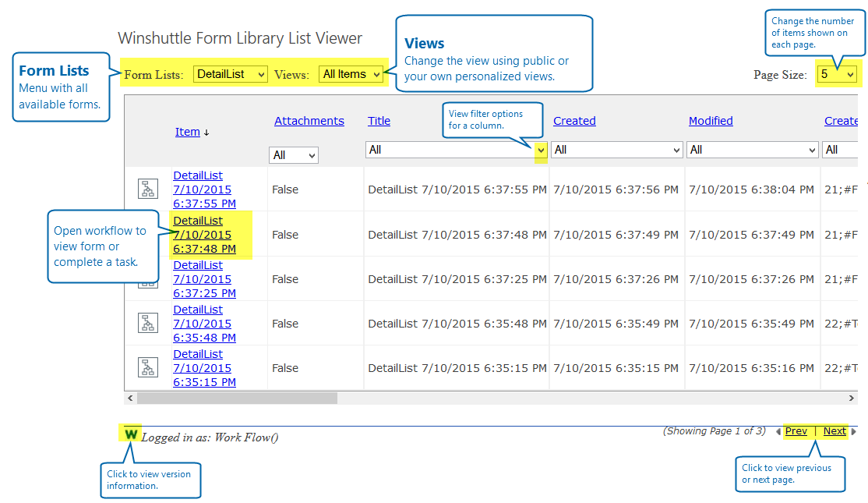Click the workflow icon for the 6:35:48 PM item
Image resolution: width=868 pixels, height=503 pixels.
pos(148,323)
